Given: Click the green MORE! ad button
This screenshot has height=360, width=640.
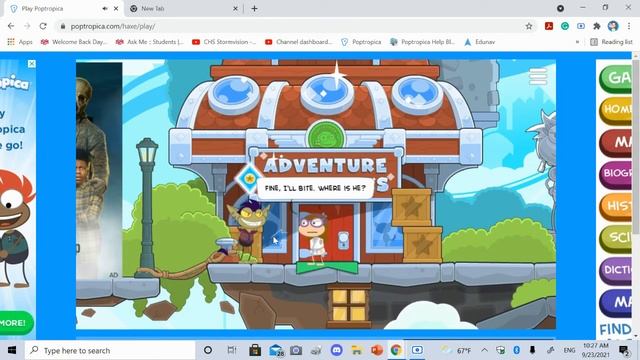Looking at the screenshot, I should point(16,323).
